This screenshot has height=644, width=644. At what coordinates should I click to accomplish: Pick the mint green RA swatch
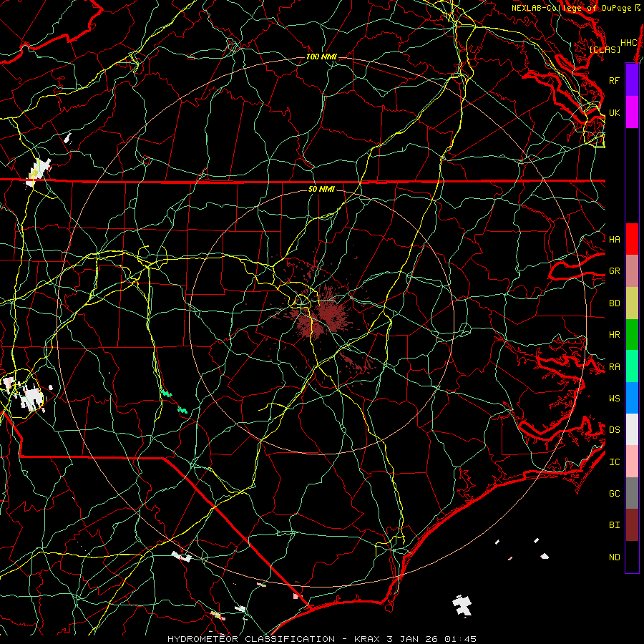[x=632, y=366]
